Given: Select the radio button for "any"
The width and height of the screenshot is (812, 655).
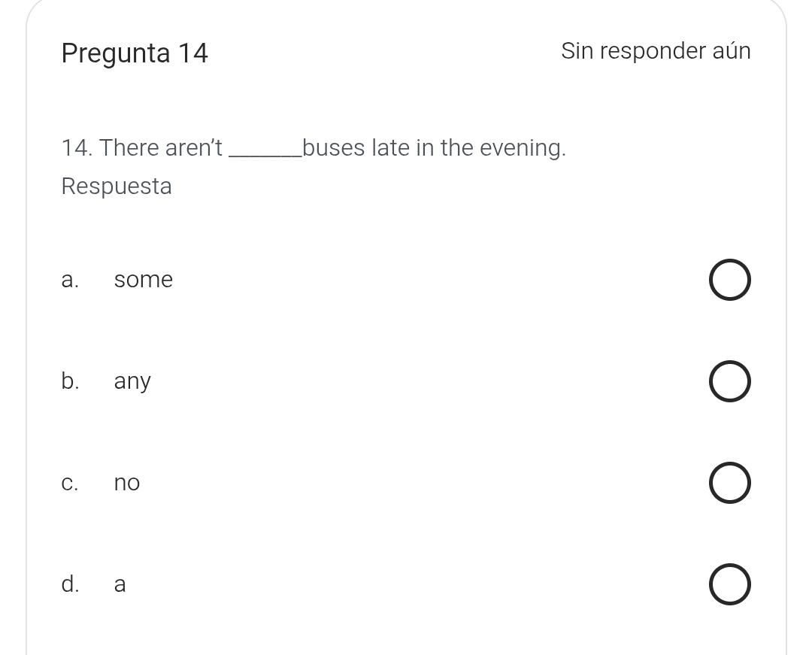Looking at the screenshot, I should pyautogui.click(x=729, y=382).
